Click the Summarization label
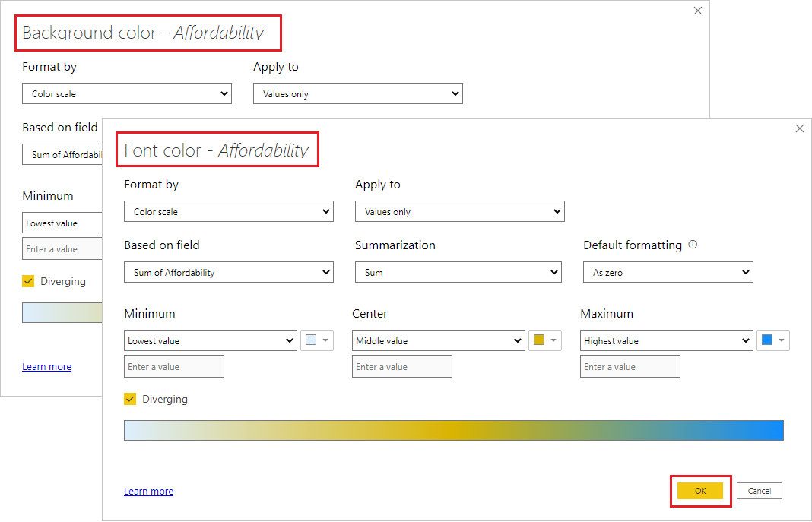This screenshot has width=812, height=522. coord(395,245)
